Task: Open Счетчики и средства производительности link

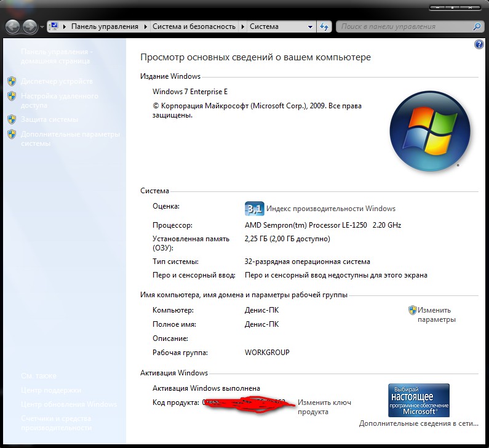Action: (x=57, y=423)
